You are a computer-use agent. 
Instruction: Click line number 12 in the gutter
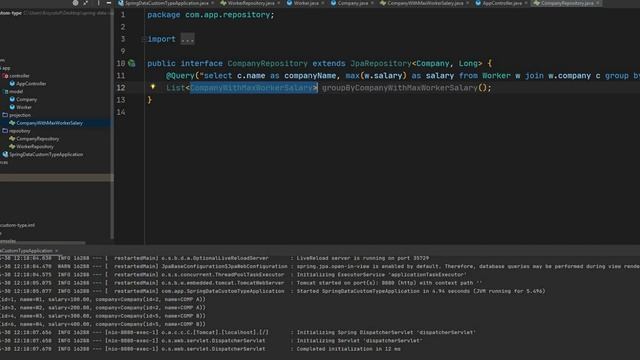tap(121, 88)
